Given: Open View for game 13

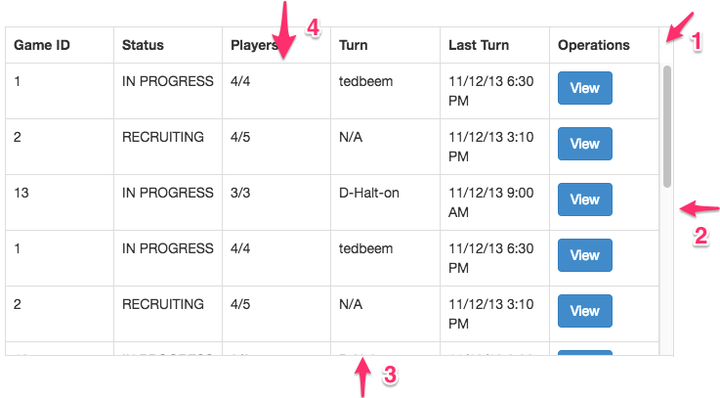Looking at the screenshot, I should click(x=585, y=199).
